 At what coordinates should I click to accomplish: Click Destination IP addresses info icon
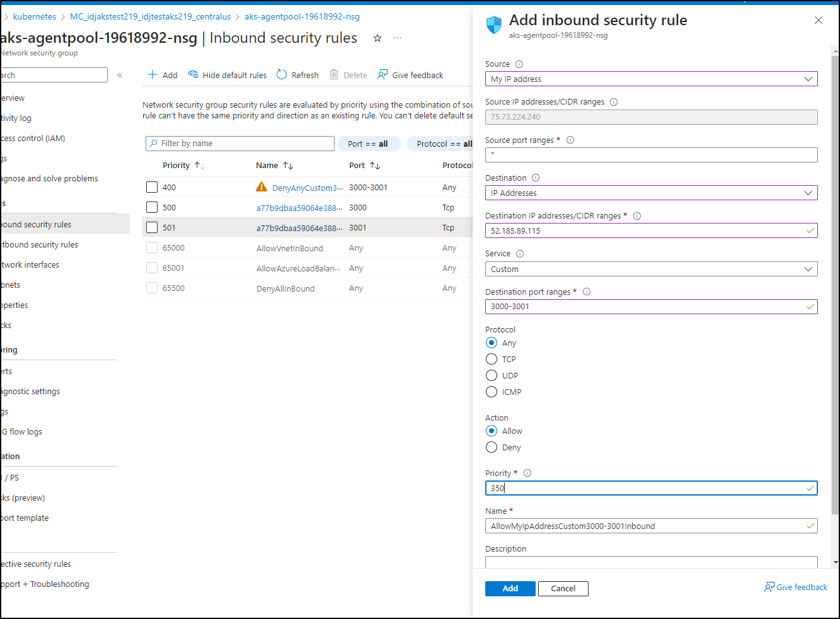pos(637,216)
